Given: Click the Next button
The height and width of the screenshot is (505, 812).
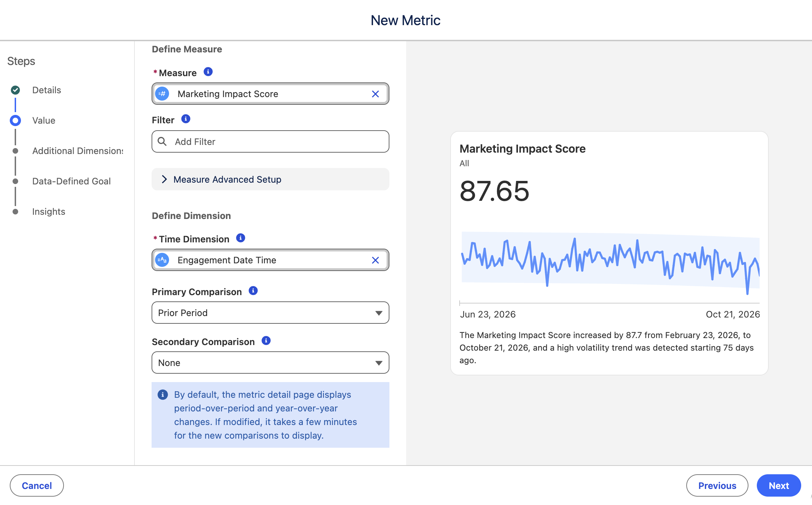Looking at the screenshot, I should click(x=779, y=486).
